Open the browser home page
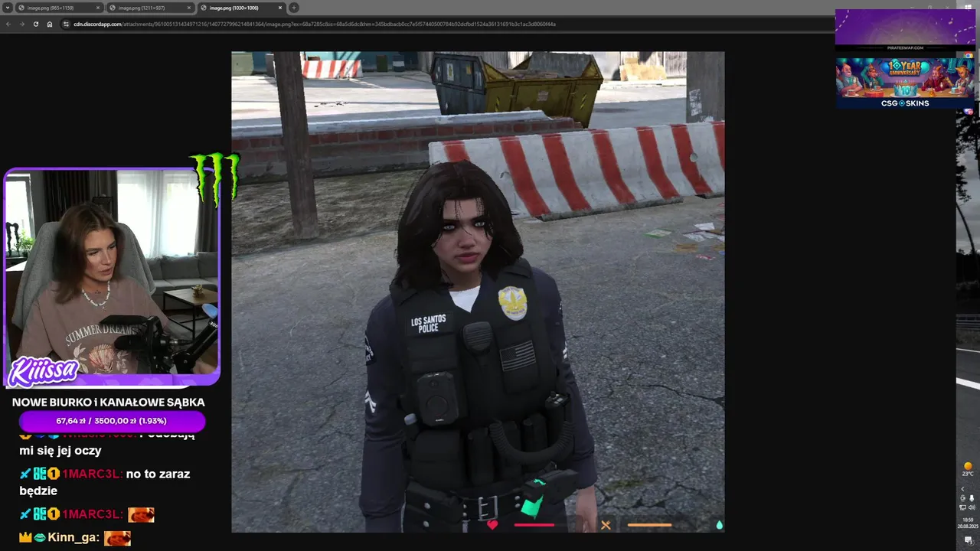This screenshot has height=551, width=980. click(50, 24)
